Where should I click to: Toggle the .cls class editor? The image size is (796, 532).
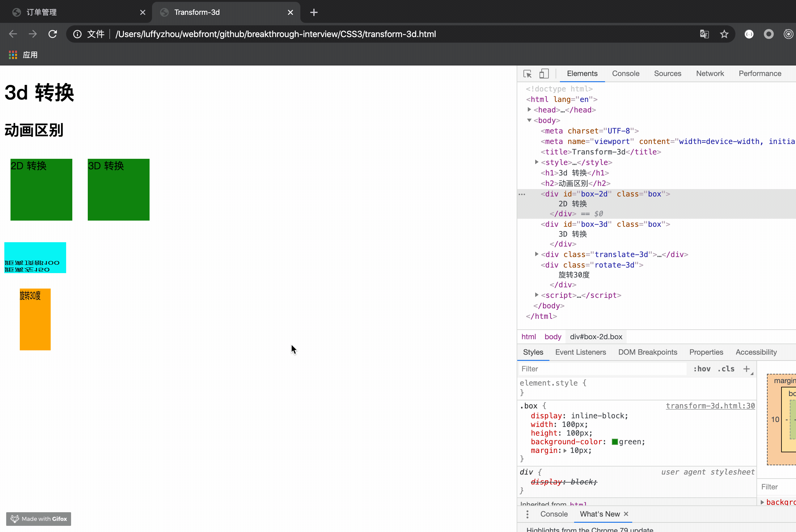(726, 369)
